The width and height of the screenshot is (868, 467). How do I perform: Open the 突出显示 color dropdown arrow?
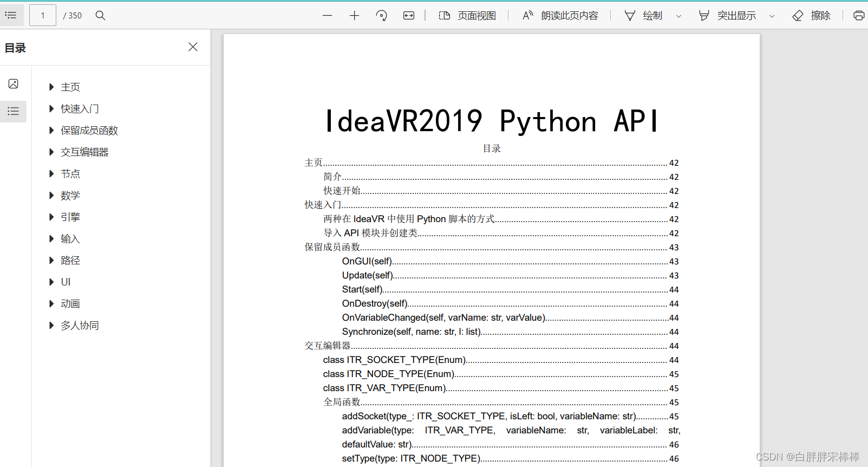pos(772,16)
